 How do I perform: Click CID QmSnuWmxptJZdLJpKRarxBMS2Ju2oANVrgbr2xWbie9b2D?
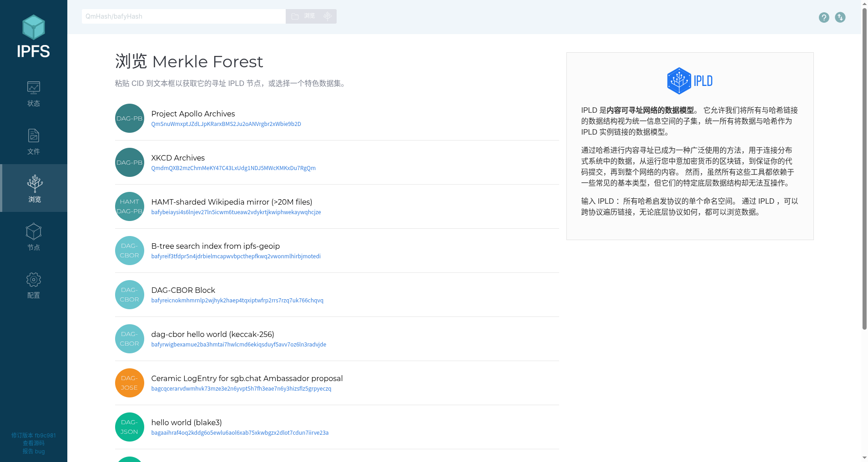coord(226,124)
